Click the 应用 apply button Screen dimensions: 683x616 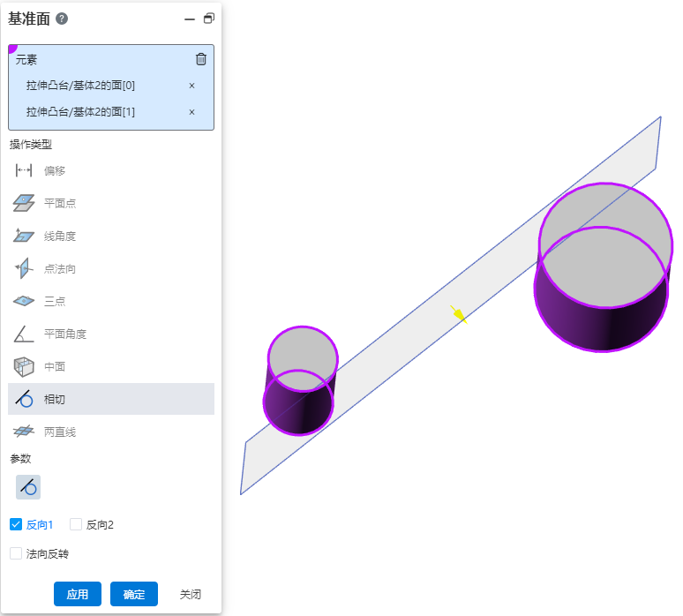click(78, 594)
